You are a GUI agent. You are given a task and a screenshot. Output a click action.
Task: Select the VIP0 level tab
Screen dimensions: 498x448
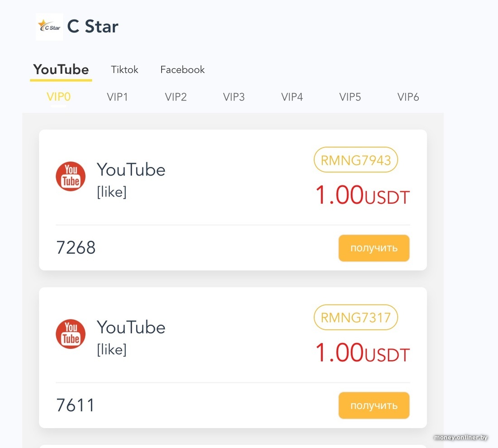(x=58, y=96)
